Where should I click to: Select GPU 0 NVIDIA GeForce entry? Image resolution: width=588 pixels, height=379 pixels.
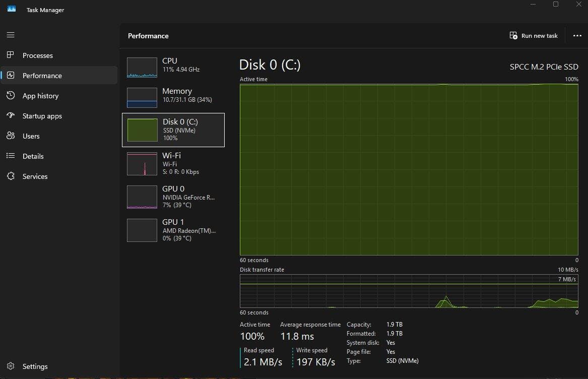coord(173,197)
